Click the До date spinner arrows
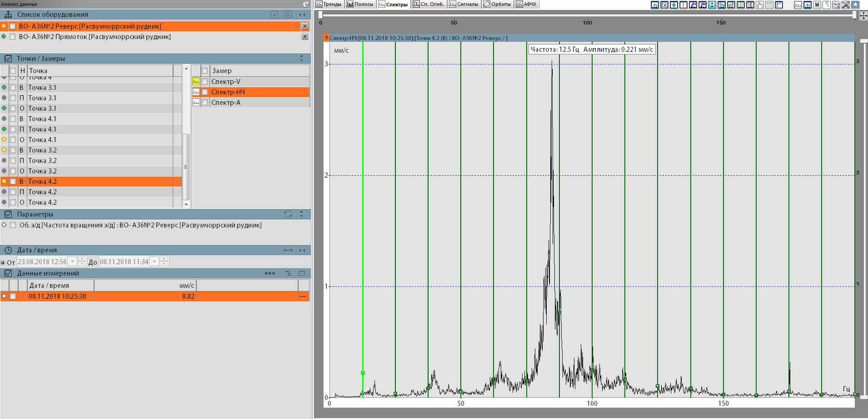 point(164,262)
